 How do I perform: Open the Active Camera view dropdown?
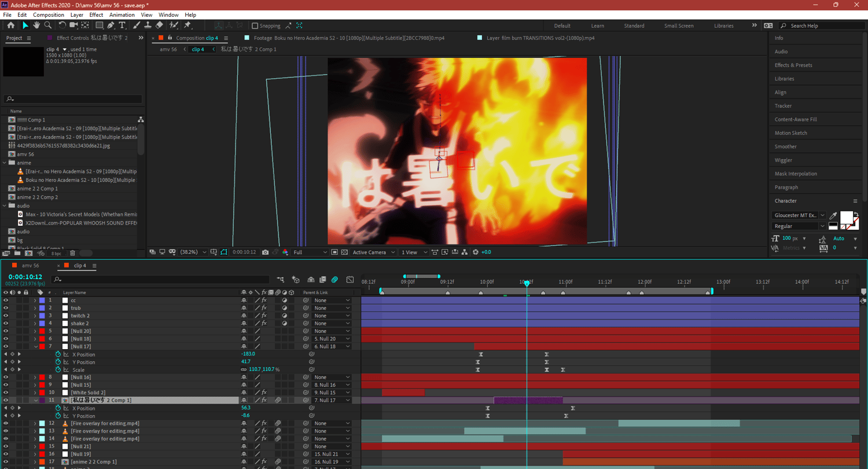(374, 252)
